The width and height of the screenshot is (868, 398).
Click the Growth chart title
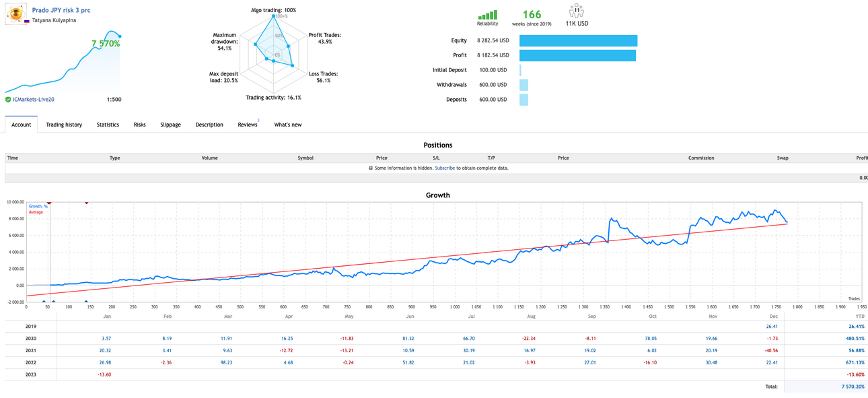click(x=437, y=195)
